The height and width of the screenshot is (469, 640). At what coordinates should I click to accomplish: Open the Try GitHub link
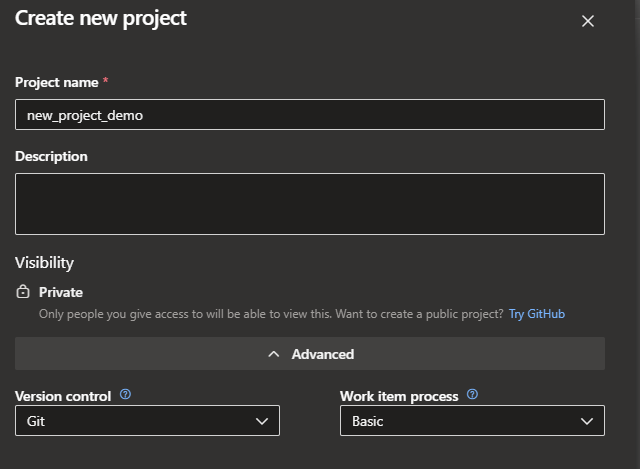click(x=537, y=314)
